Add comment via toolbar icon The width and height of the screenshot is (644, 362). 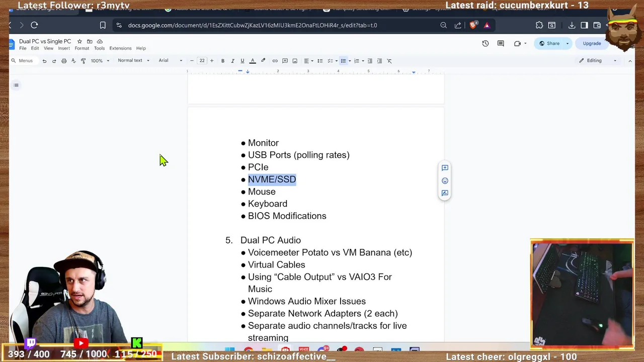(285, 61)
